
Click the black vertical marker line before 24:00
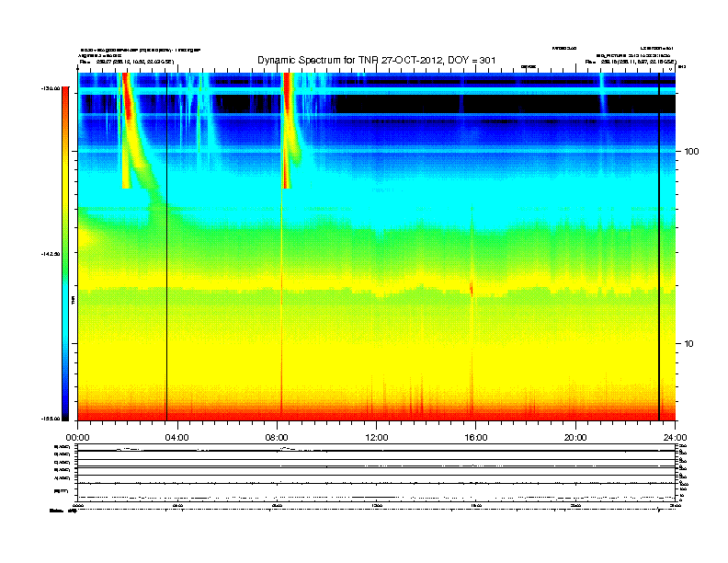point(659,247)
